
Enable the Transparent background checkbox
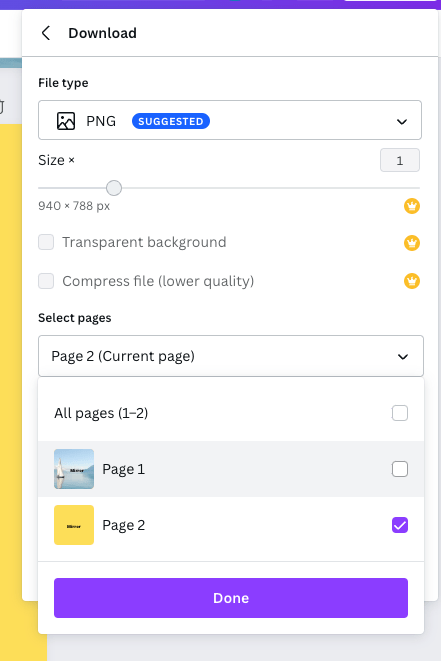coord(46,242)
